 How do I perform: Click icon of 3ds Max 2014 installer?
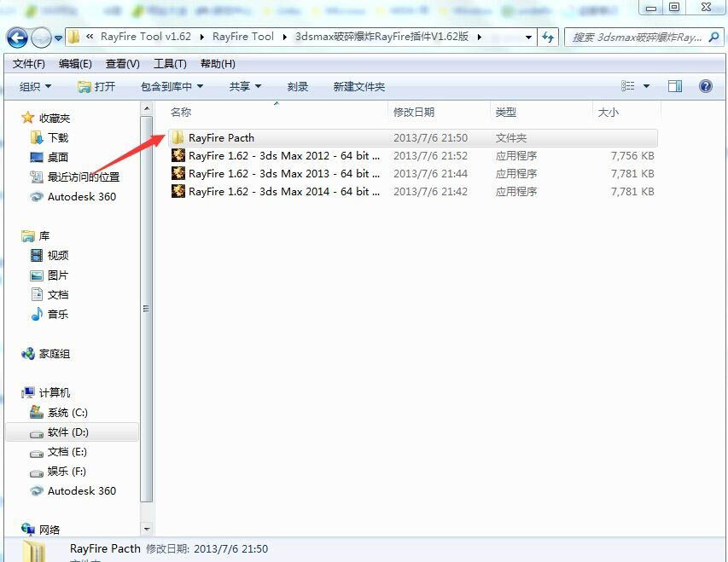178,191
